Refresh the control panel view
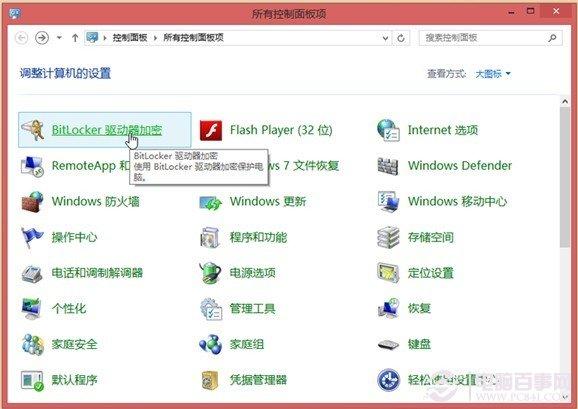Screen dimensions: 578x409 coord(401,38)
